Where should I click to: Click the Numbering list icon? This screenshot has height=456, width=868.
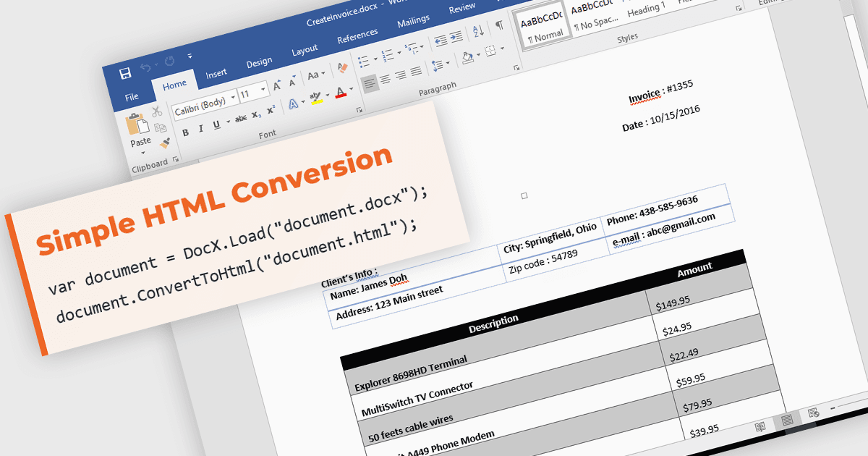388,54
